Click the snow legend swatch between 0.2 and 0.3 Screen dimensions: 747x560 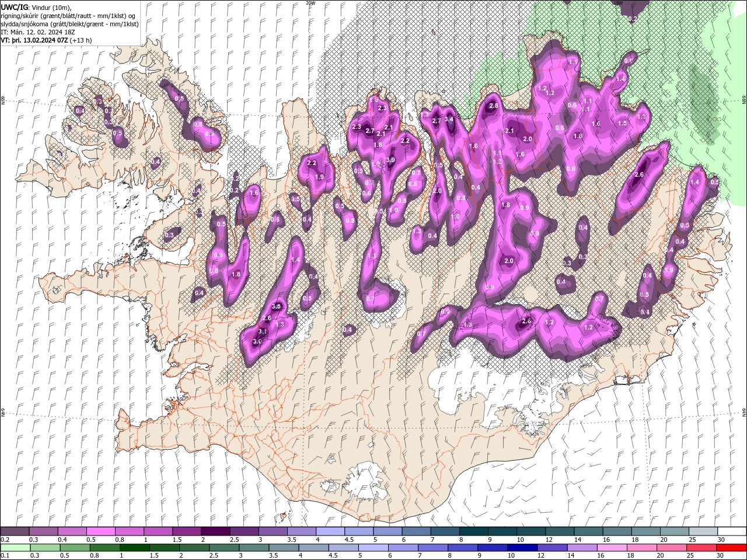pos(15,531)
